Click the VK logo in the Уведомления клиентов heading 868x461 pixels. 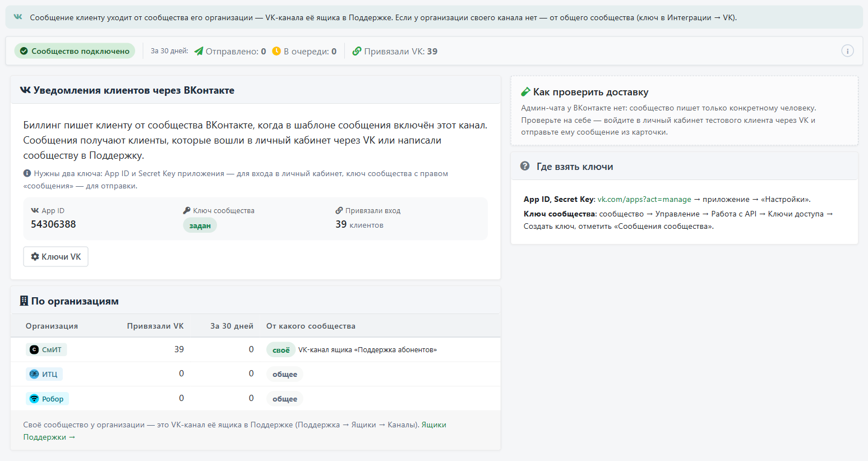coord(25,90)
